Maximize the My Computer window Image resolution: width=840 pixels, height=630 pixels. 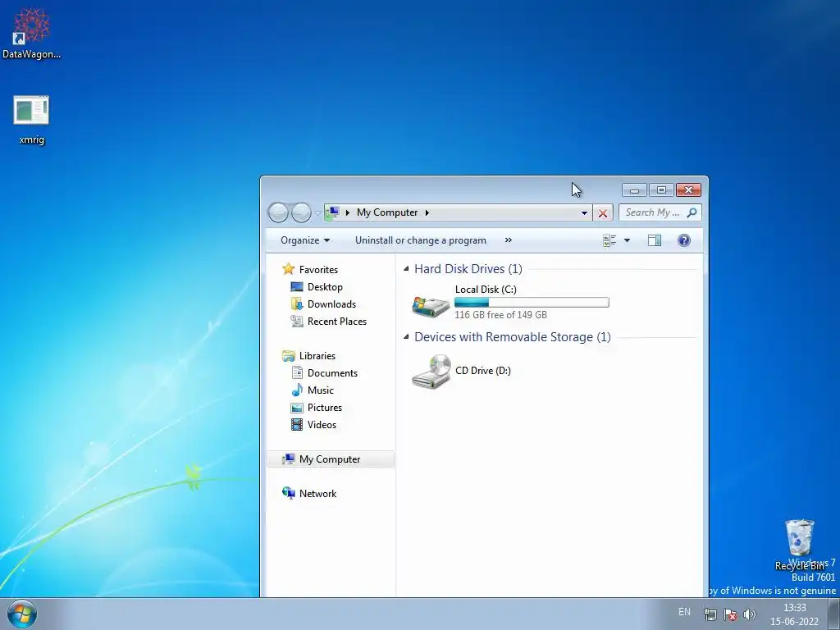(662, 190)
